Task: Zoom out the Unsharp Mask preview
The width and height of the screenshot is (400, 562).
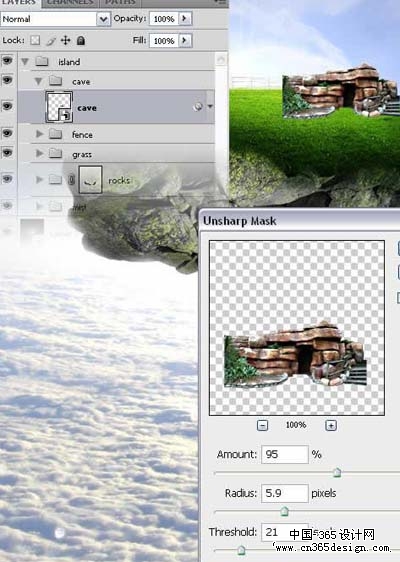Action: pyautogui.click(x=262, y=425)
